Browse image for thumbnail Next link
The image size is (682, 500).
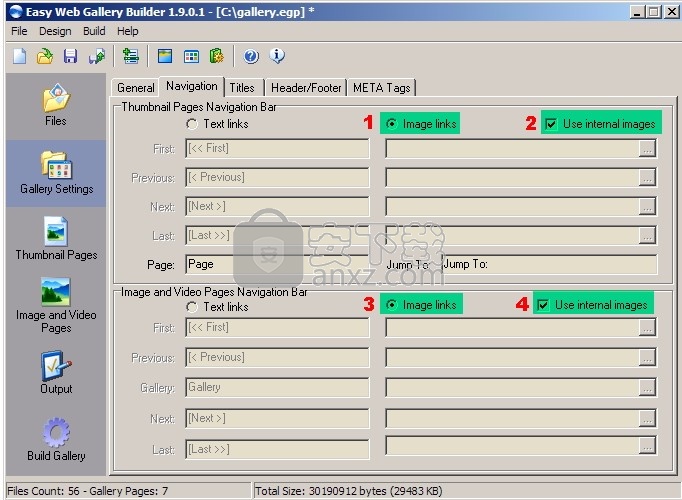click(647, 207)
